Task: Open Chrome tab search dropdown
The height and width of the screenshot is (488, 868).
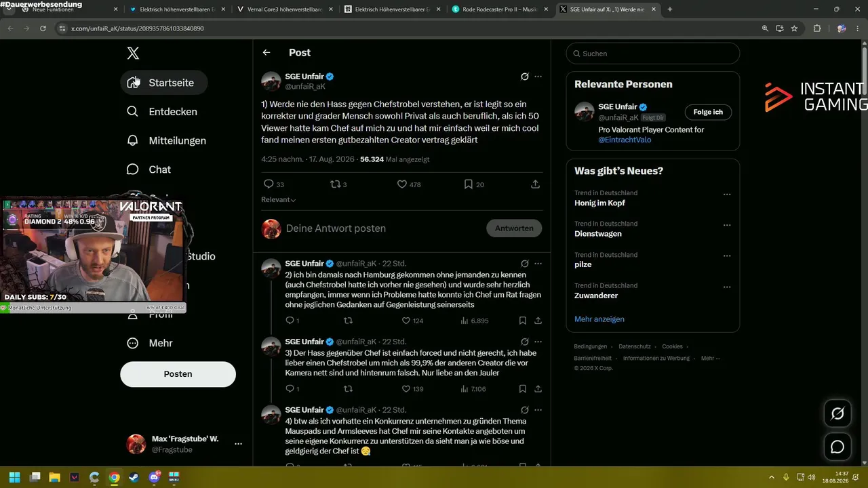Action: (9, 9)
